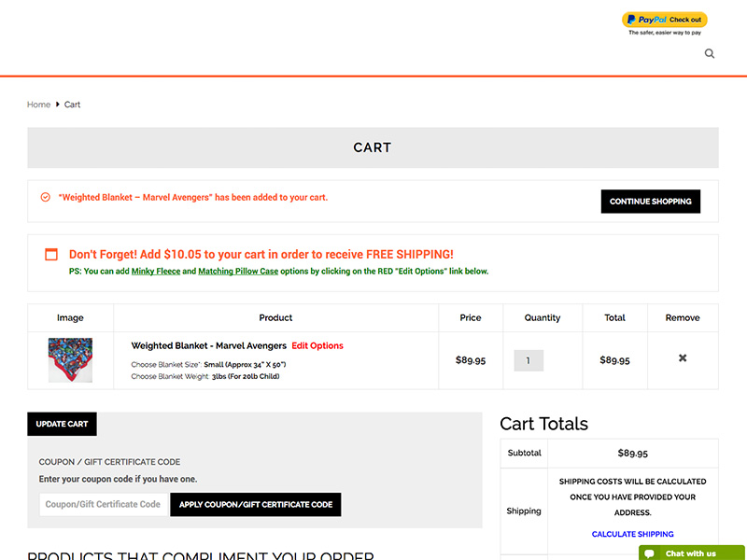
Task: Click the Image column header
Action: [x=71, y=317]
